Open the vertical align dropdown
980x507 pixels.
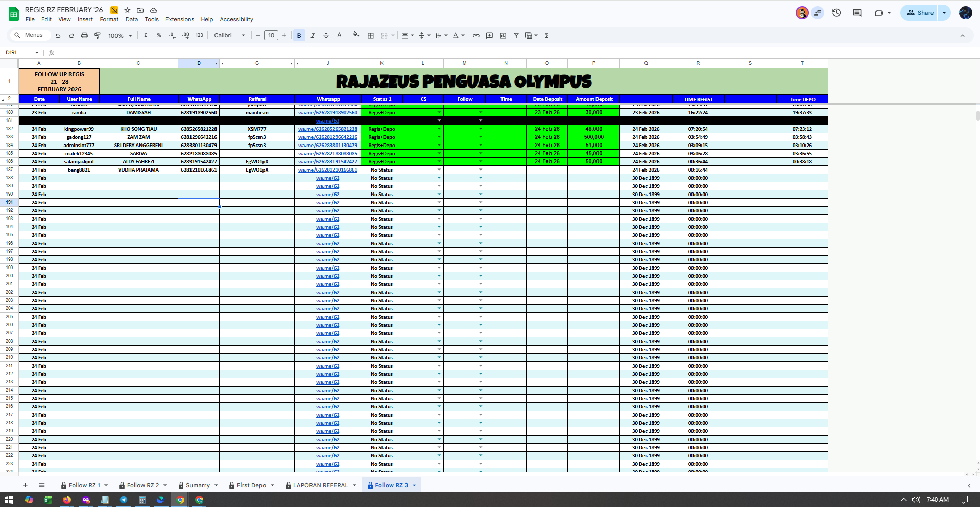[424, 36]
